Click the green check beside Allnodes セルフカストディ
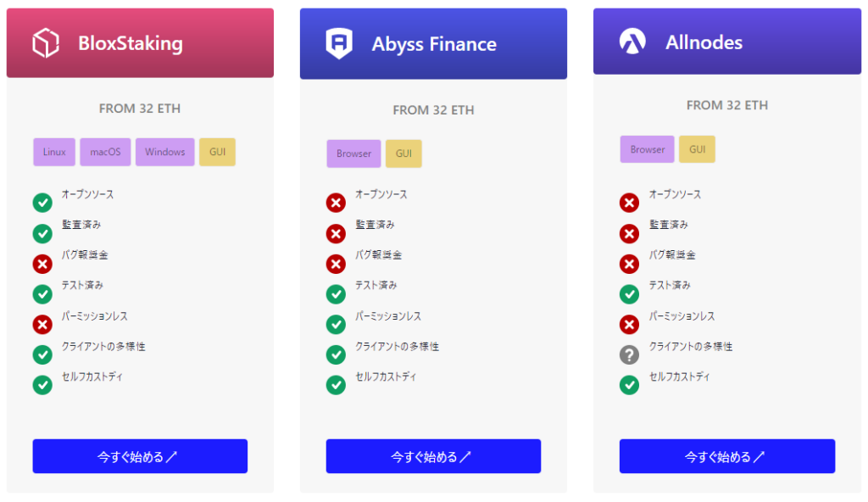The image size is (868, 502). click(x=629, y=384)
